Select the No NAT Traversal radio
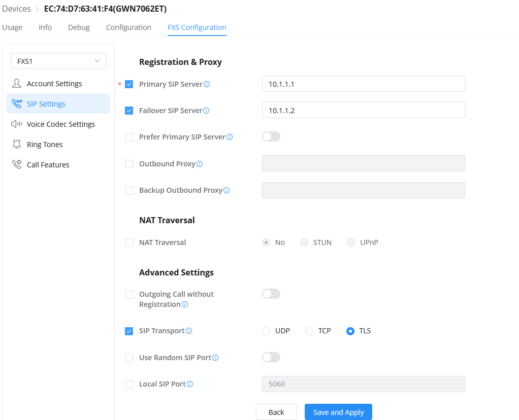Screen dimensions: 519x420 point(266,243)
